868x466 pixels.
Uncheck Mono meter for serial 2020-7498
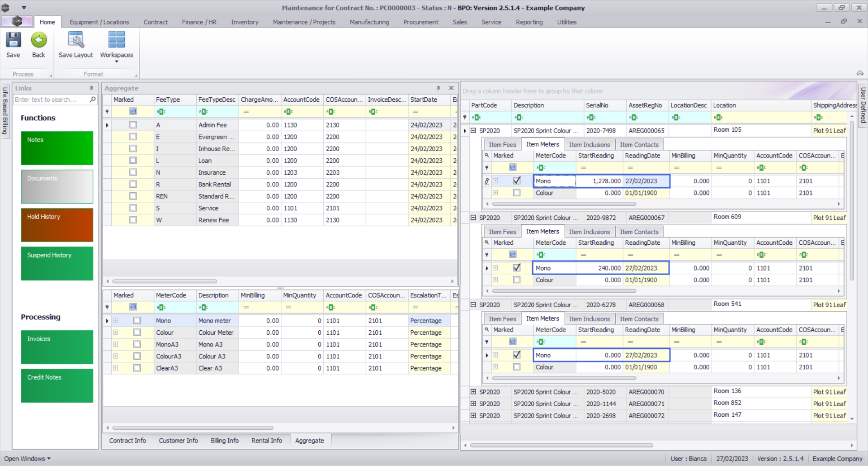517,181
